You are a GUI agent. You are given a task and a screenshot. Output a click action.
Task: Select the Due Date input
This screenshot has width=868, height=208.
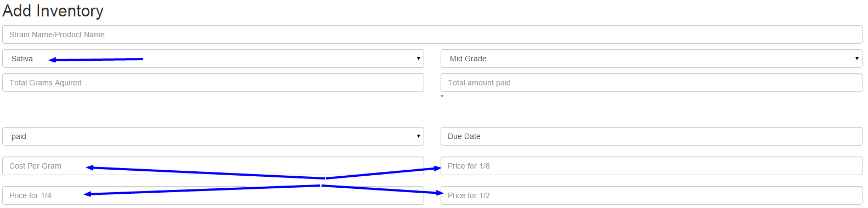[651, 136]
